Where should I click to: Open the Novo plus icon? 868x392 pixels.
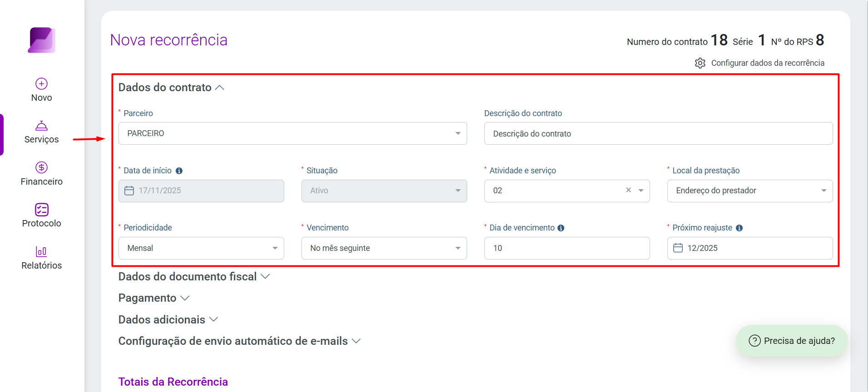pyautogui.click(x=42, y=83)
